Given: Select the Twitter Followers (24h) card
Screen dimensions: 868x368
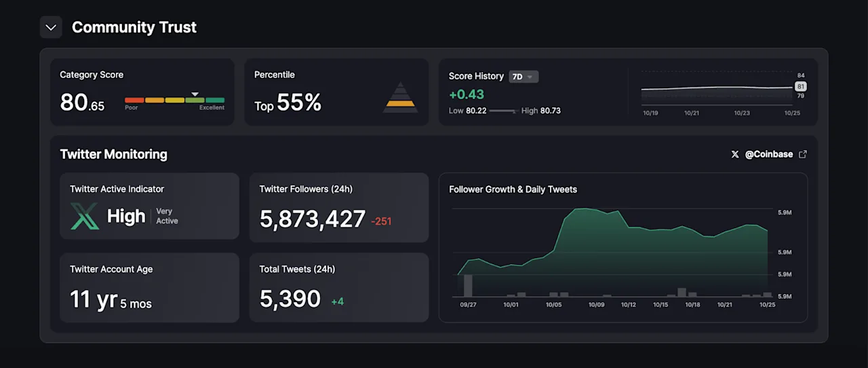Looking at the screenshot, I should (x=339, y=207).
